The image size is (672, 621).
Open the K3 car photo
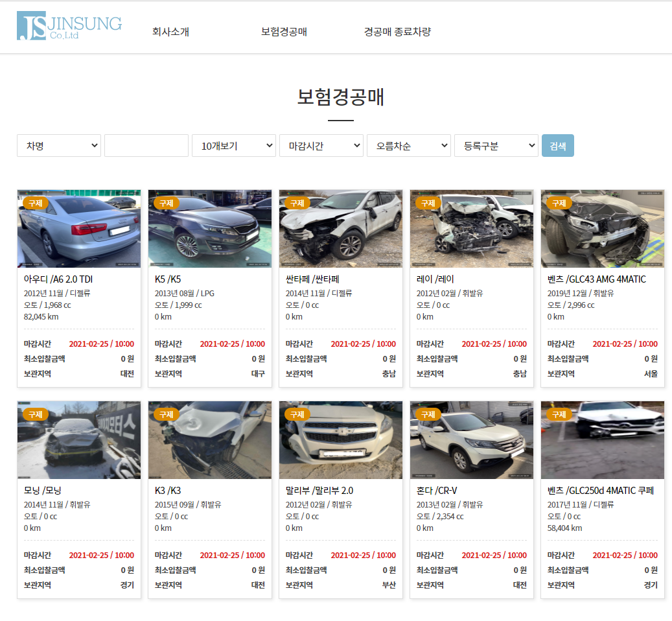coord(210,440)
